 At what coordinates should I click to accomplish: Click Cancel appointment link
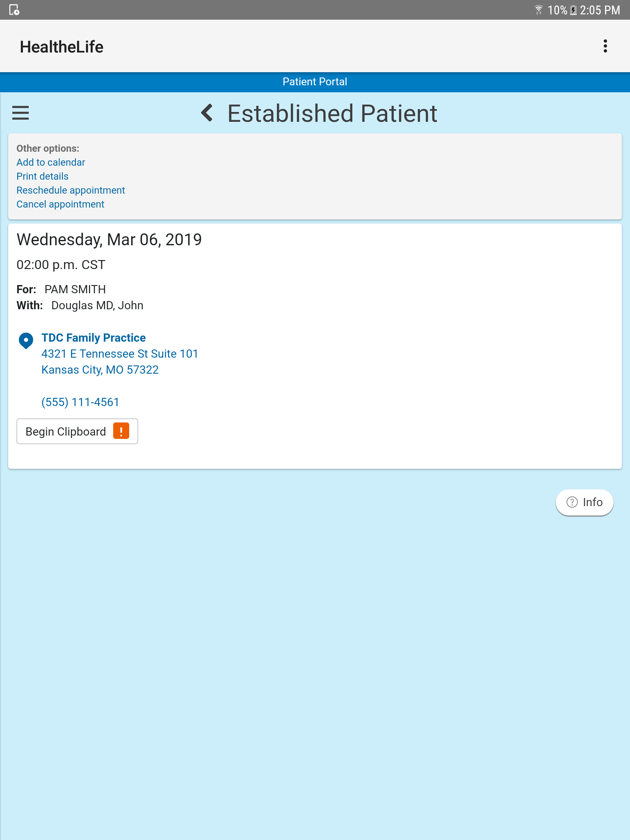60,204
